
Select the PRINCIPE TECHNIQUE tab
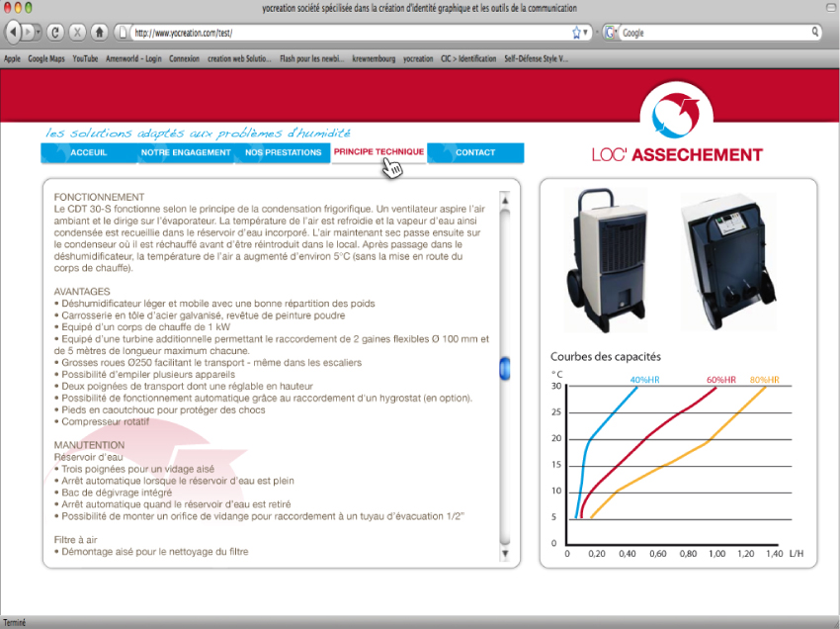378,152
